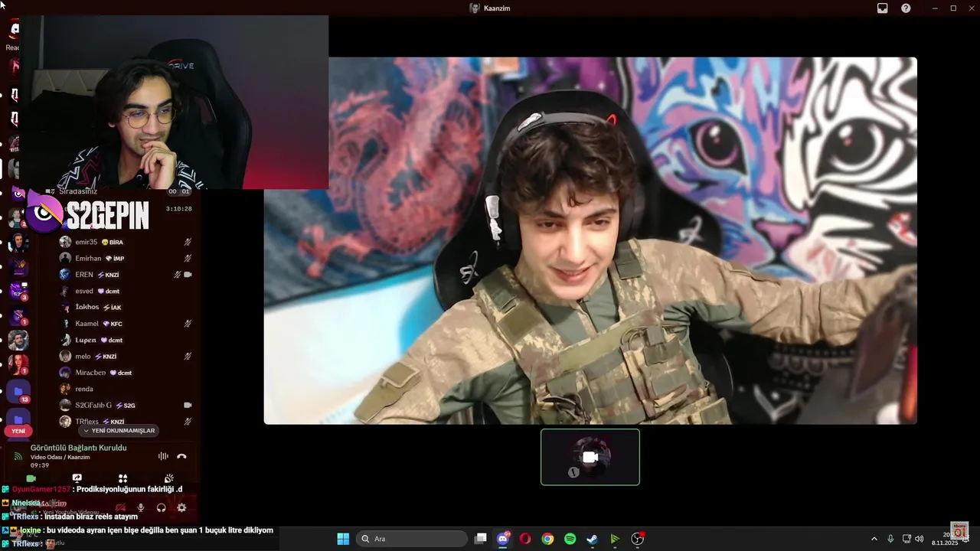Click emir35's muted microphone icon
980x551 pixels.
tap(188, 242)
